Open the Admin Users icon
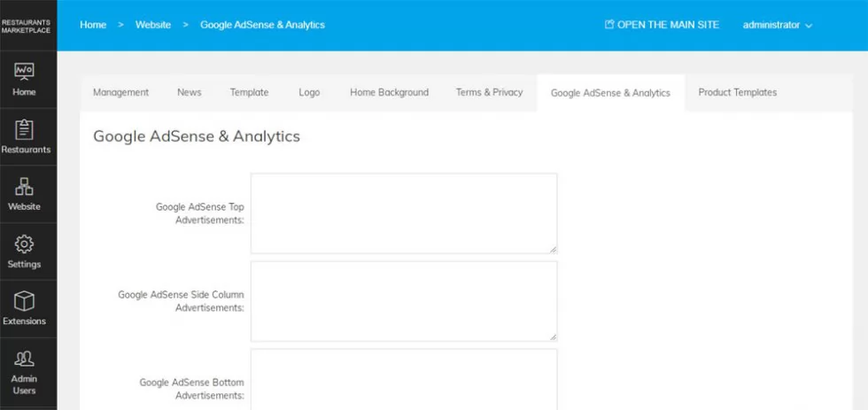The image size is (868, 410). point(24,360)
